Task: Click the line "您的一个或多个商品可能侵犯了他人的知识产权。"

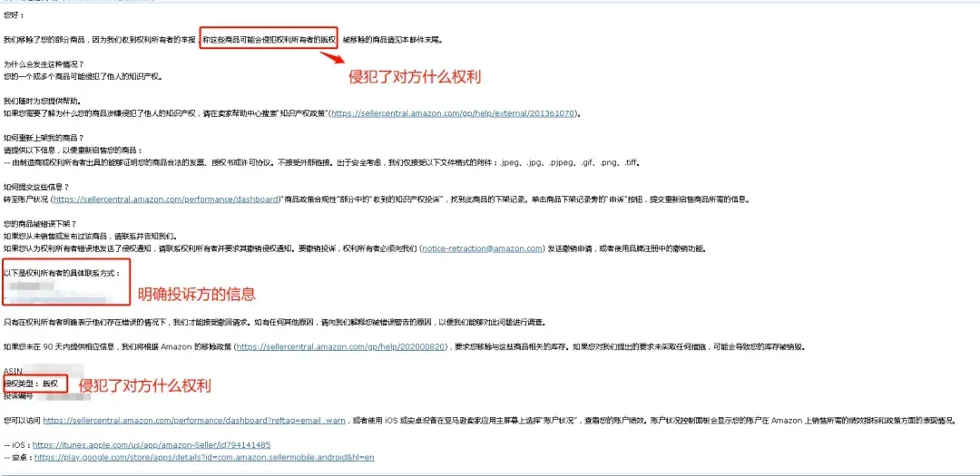Action: 83,77
